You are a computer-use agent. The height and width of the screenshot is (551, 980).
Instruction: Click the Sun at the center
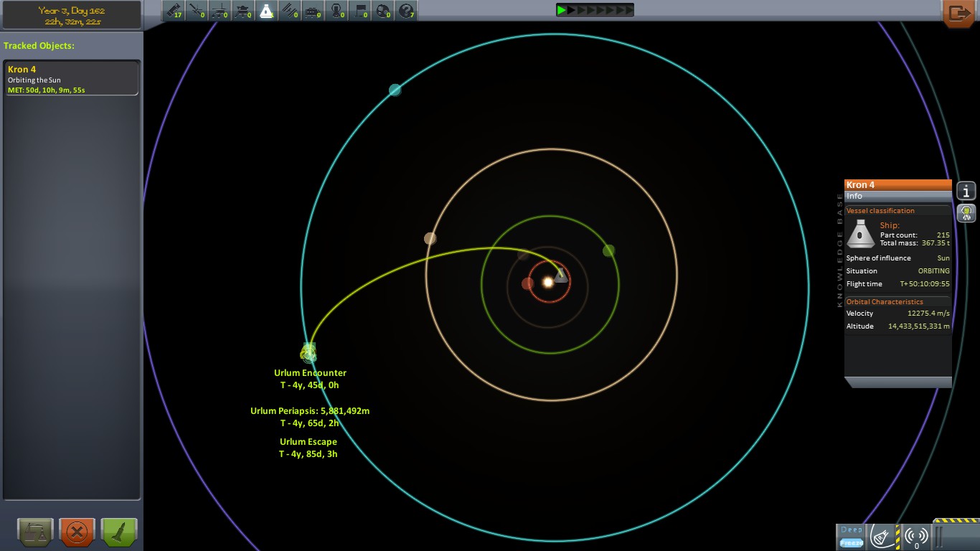[x=548, y=282]
